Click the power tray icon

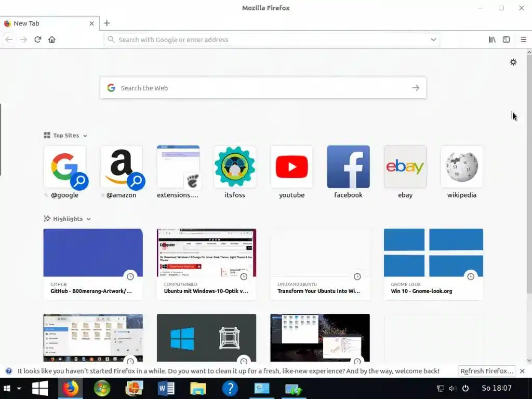pyautogui.click(x=465, y=389)
